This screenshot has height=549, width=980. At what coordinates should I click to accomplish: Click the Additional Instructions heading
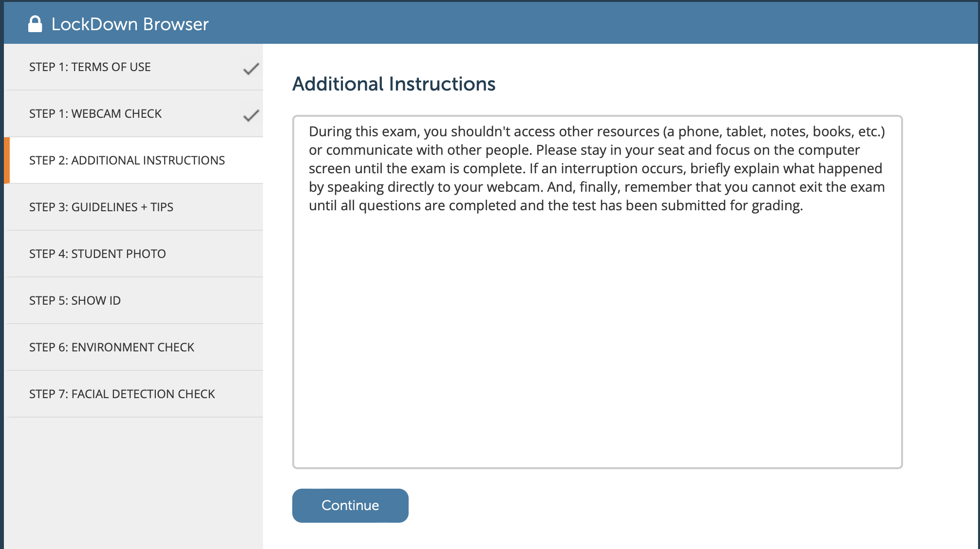coord(394,84)
